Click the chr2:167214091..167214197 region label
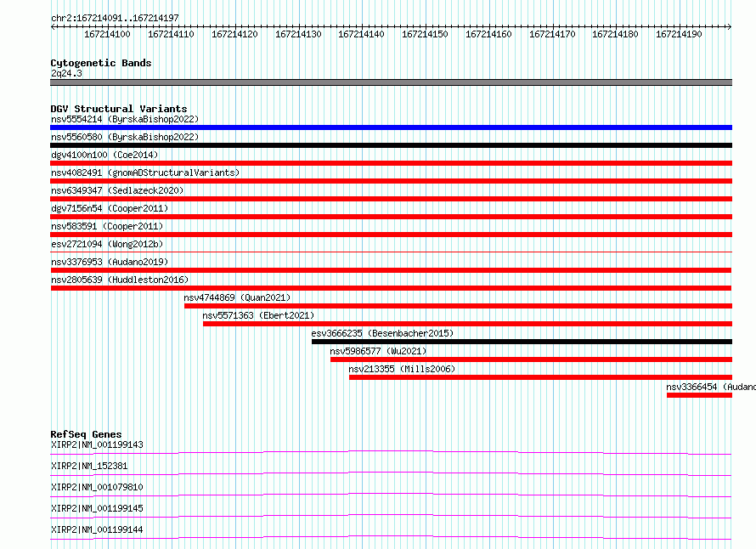The image size is (756, 549). (x=115, y=18)
